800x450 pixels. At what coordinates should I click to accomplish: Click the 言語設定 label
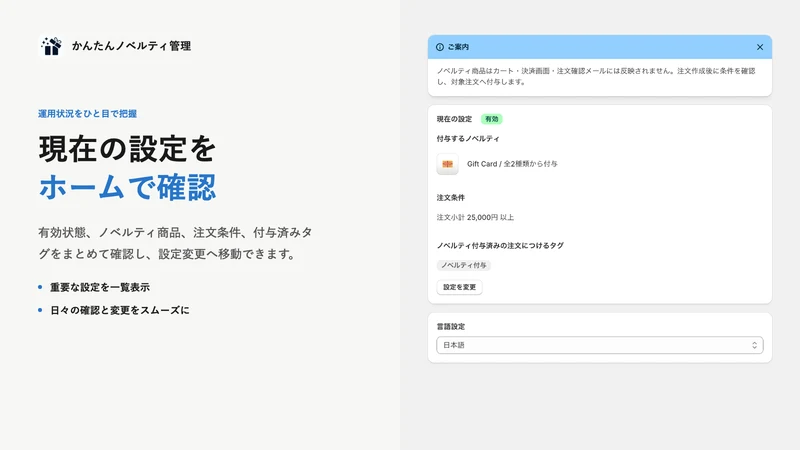click(451, 327)
